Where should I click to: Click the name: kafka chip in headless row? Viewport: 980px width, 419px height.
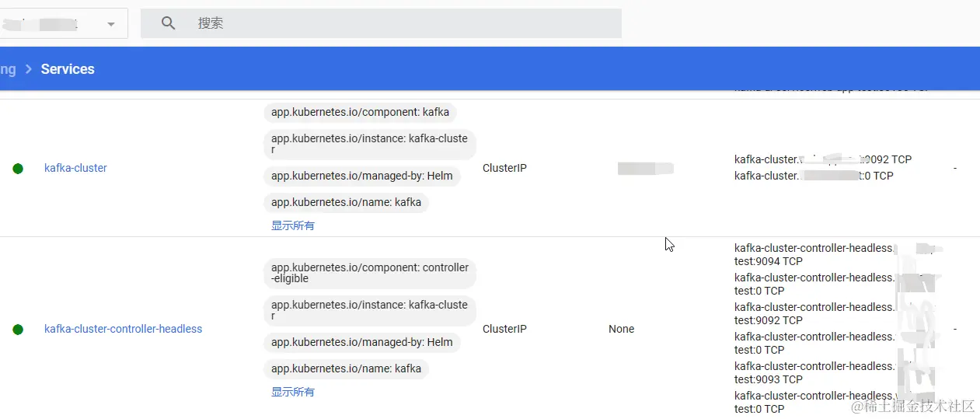tap(346, 368)
